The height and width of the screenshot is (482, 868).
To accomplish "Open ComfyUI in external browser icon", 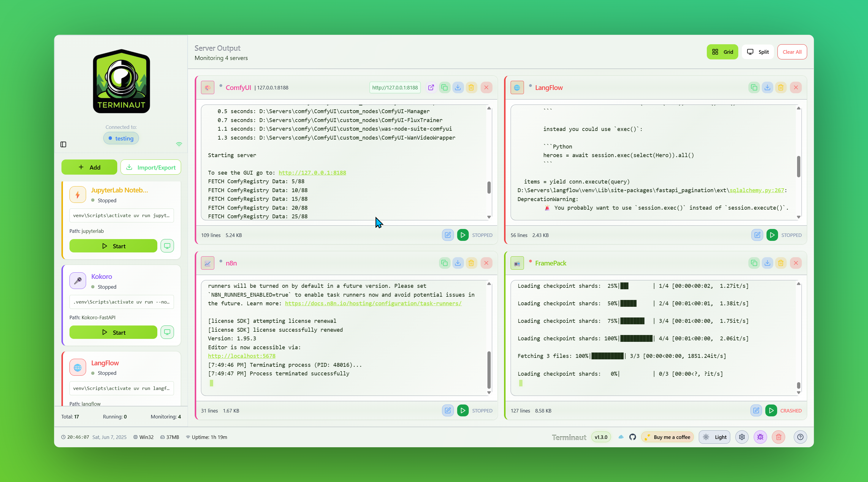I will [431, 88].
